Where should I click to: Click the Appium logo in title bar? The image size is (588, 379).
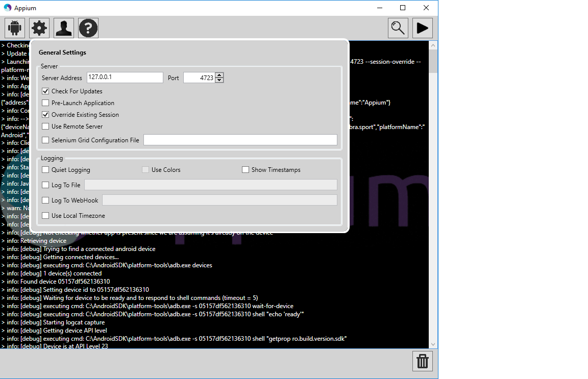pyautogui.click(x=8, y=8)
